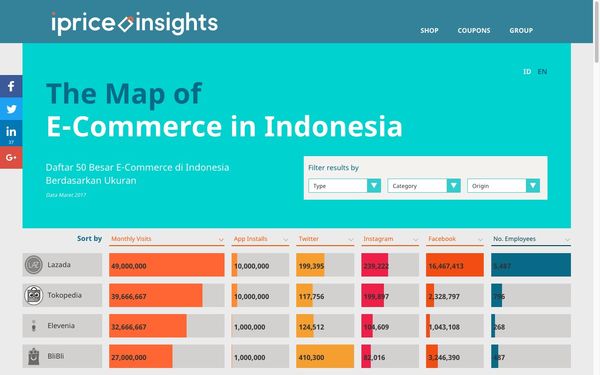Sort by No. Employees column
The height and width of the screenshot is (375, 600).
[x=531, y=239]
